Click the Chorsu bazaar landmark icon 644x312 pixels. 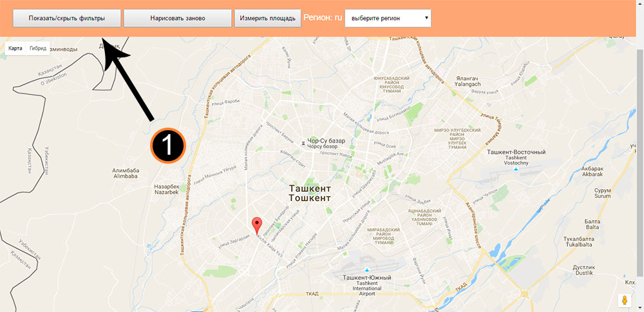(x=303, y=143)
